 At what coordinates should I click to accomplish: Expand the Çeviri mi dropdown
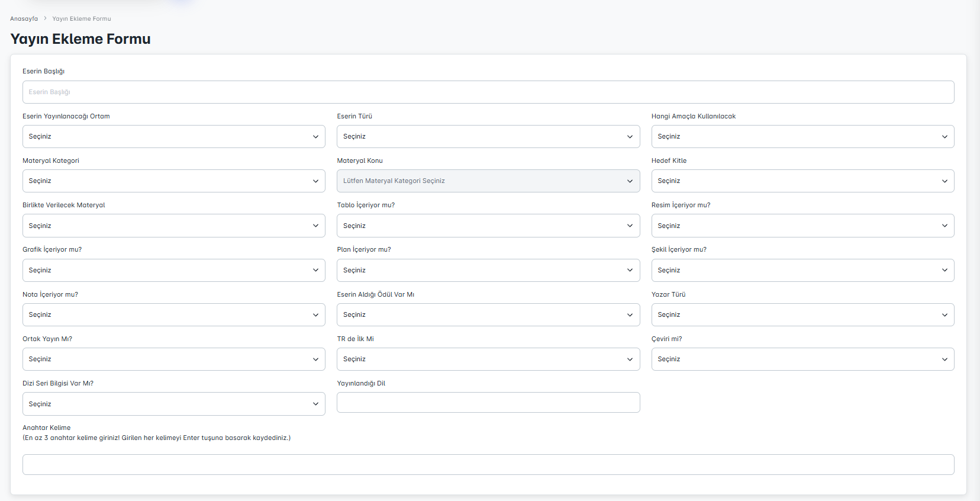coord(802,359)
